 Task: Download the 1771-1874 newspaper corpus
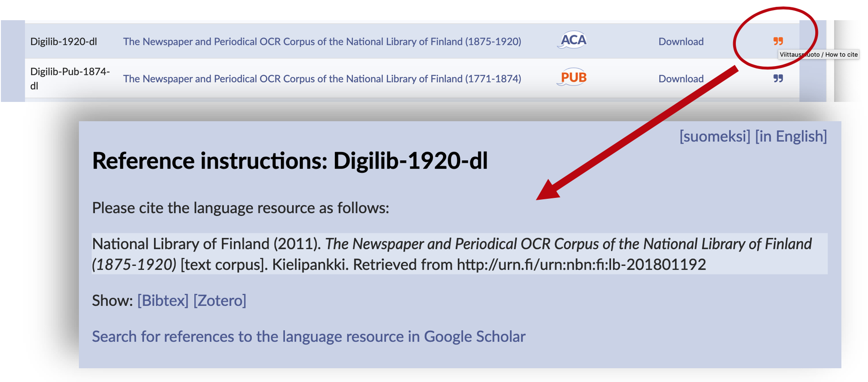point(681,79)
